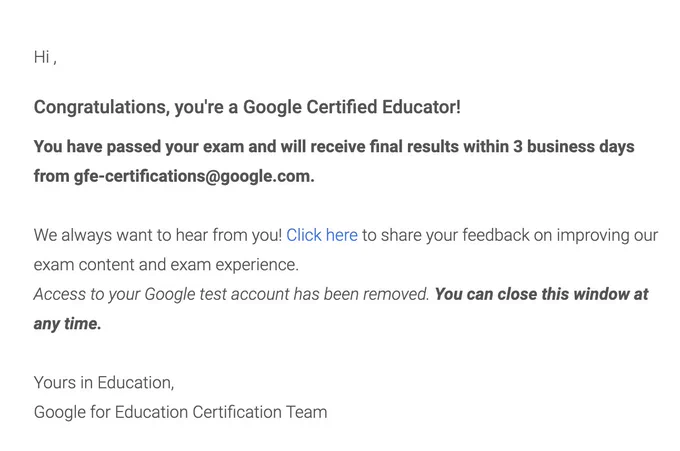Click the gfe-certifications@google.com email address
The image size is (680, 451).
(194, 176)
